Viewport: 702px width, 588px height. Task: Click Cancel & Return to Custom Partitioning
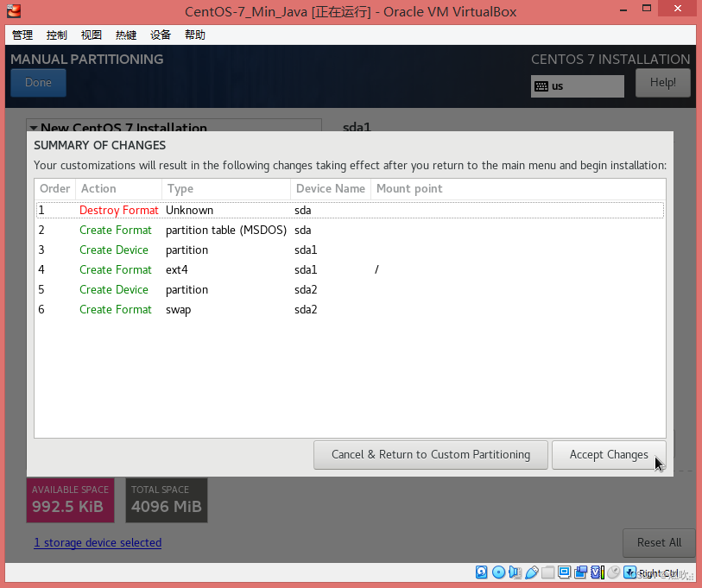coord(431,454)
